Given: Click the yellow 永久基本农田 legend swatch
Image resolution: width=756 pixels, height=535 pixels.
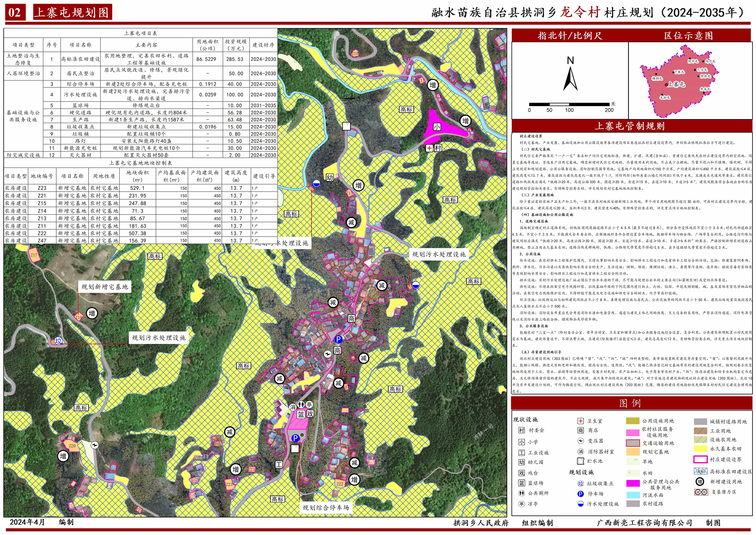Looking at the screenshot, I should coord(700,449).
